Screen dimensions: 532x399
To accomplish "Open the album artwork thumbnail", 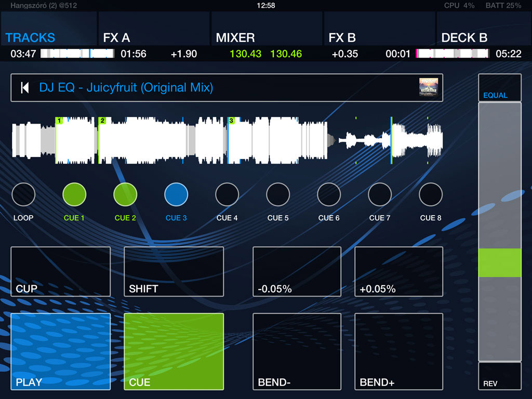I will click(x=429, y=87).
